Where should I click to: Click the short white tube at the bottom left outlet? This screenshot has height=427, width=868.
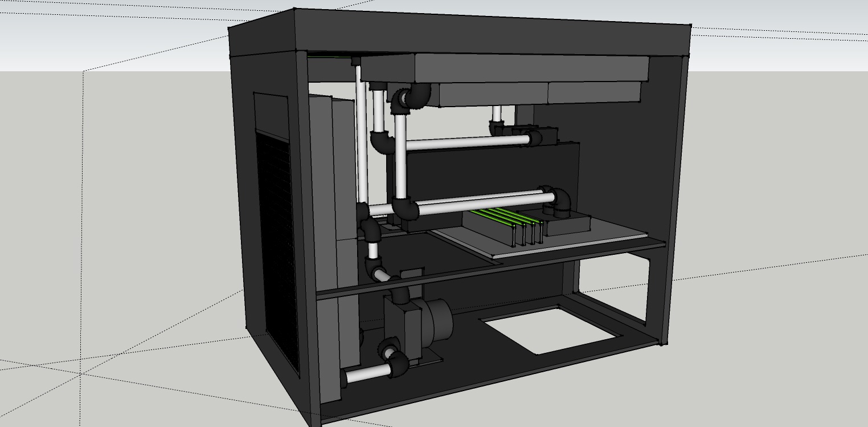[367, 374]
